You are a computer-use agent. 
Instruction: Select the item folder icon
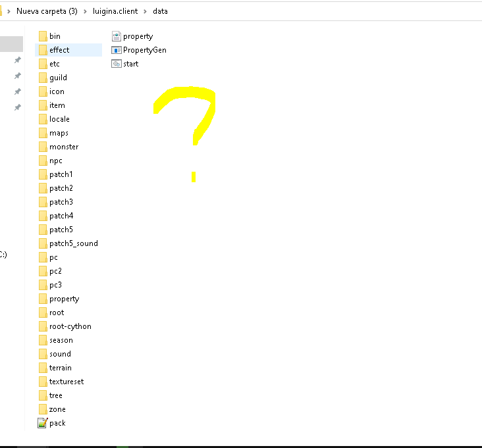click(43, 105)
